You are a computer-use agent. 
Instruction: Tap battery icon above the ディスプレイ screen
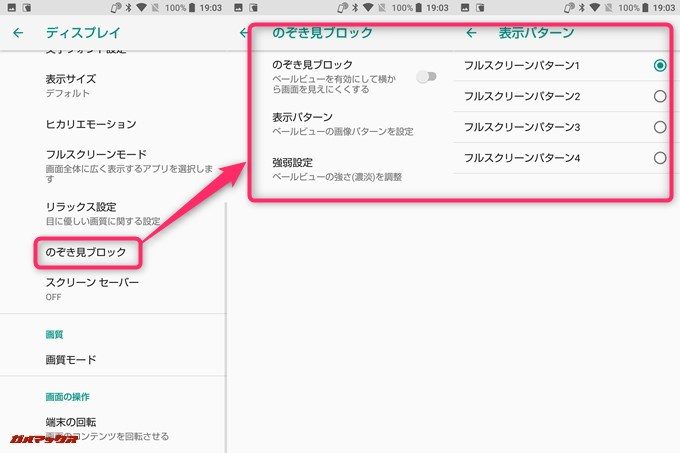click(192, 8)
